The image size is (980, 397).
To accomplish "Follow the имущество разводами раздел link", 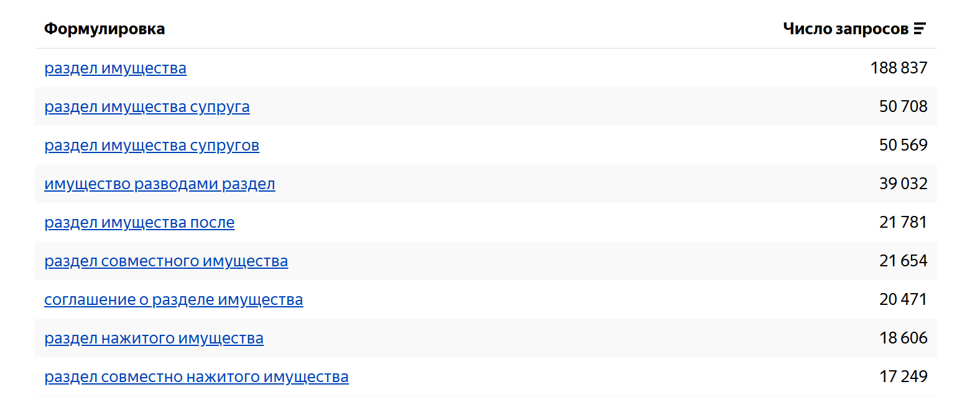I will [160, 184].
